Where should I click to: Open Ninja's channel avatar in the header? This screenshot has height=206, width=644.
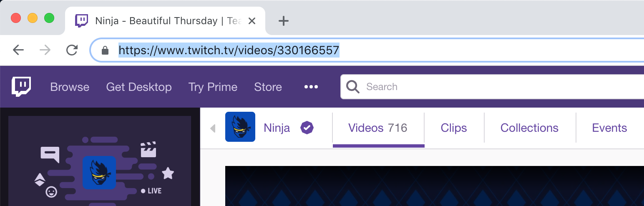click(x=240, y=127)
